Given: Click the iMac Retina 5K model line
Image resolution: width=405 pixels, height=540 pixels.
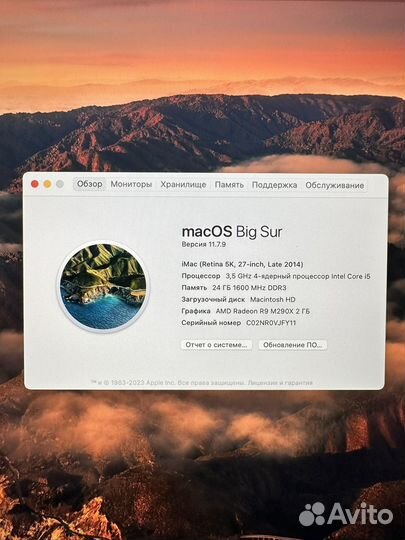Looking at the screenshot, I should pos(242,264).
